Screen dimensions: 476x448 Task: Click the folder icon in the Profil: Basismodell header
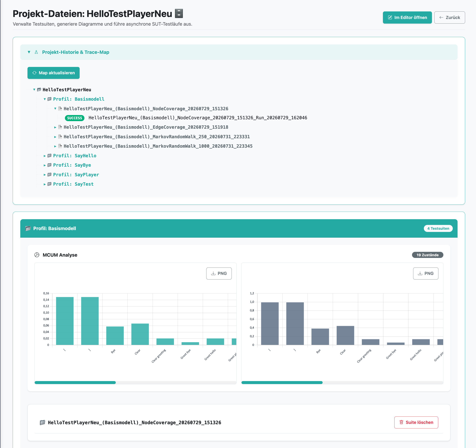pos(28,228)
